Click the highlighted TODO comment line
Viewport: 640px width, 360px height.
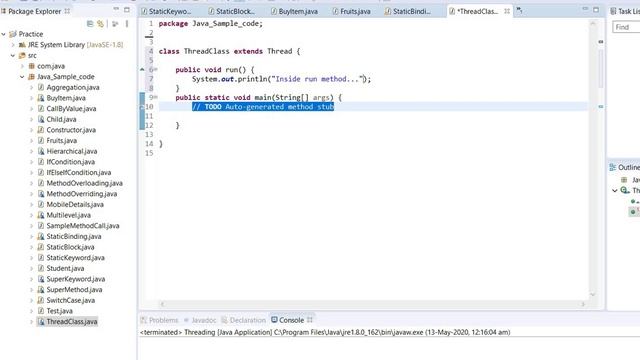(x=263, y=107)
